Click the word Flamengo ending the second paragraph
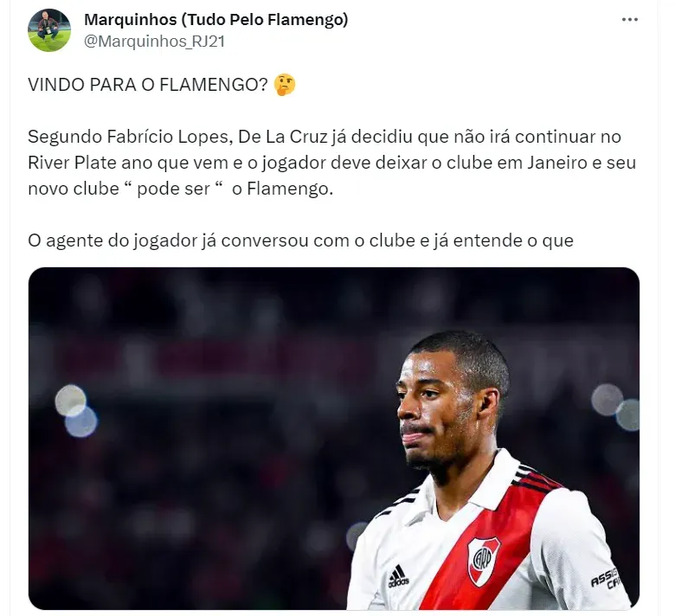Screen dimensions: 675x616 290,189
